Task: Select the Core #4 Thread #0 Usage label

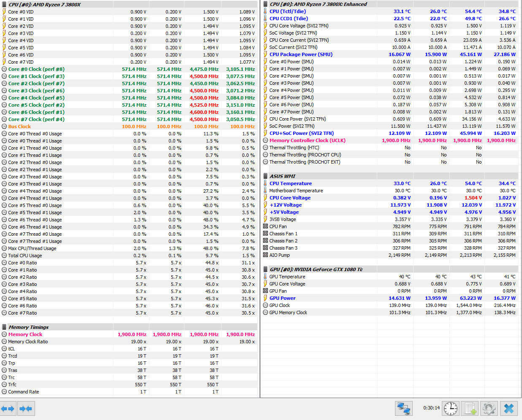Action: coord(35,191)
